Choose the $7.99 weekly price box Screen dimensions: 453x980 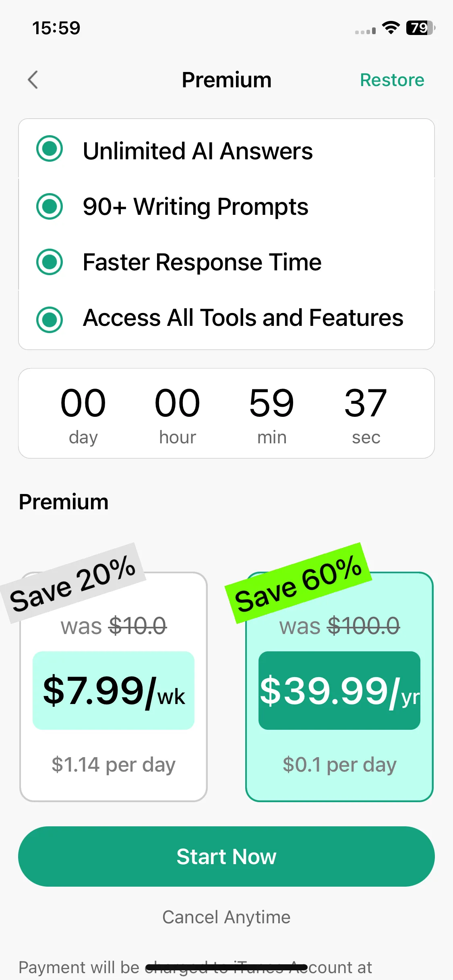tap(114, 690)
